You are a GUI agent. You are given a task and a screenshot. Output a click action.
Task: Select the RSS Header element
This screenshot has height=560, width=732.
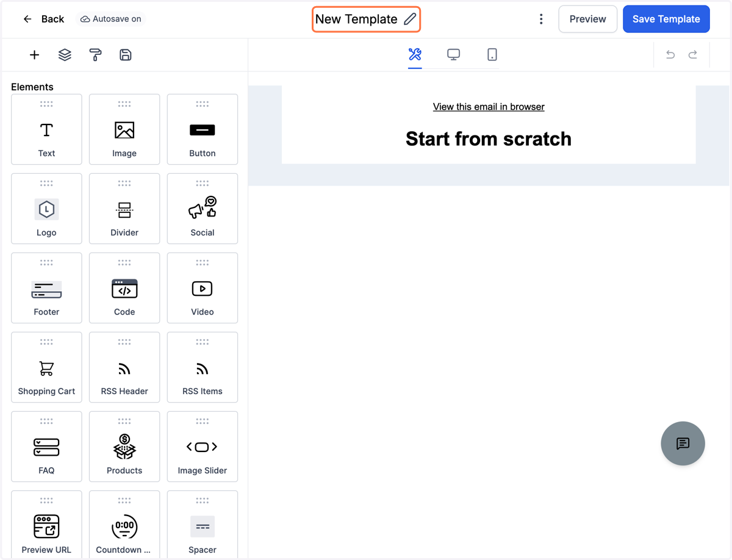124,367
